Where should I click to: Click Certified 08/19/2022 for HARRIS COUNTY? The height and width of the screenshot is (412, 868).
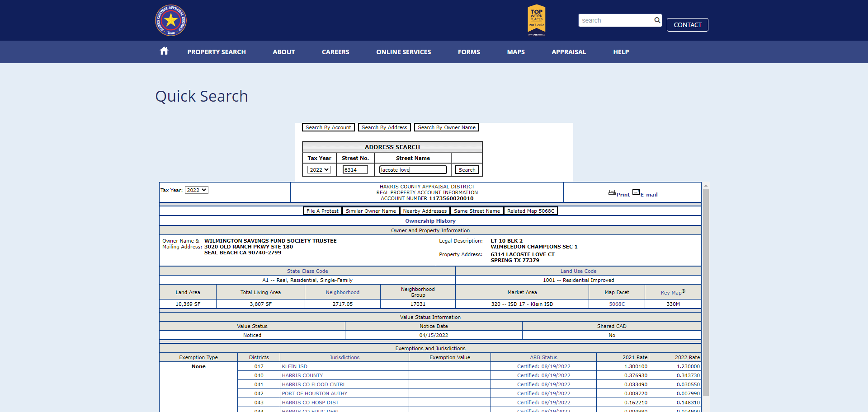544,375
